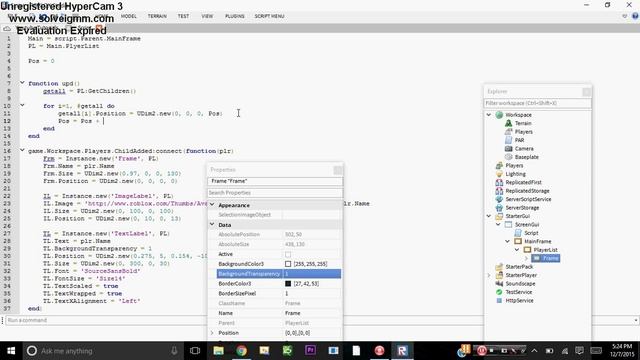Click the ServerStorage icon
Viewport: 640px width, 360px height.
(x=499, y=208)
